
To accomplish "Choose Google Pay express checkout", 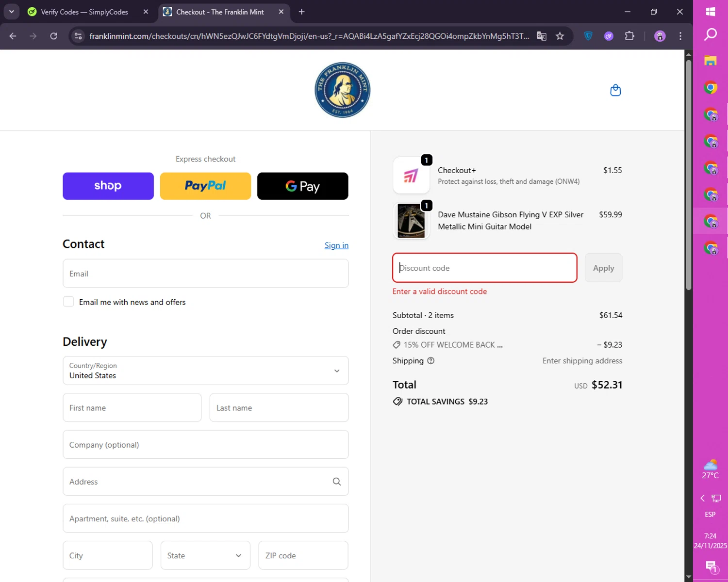I will 303,186.
